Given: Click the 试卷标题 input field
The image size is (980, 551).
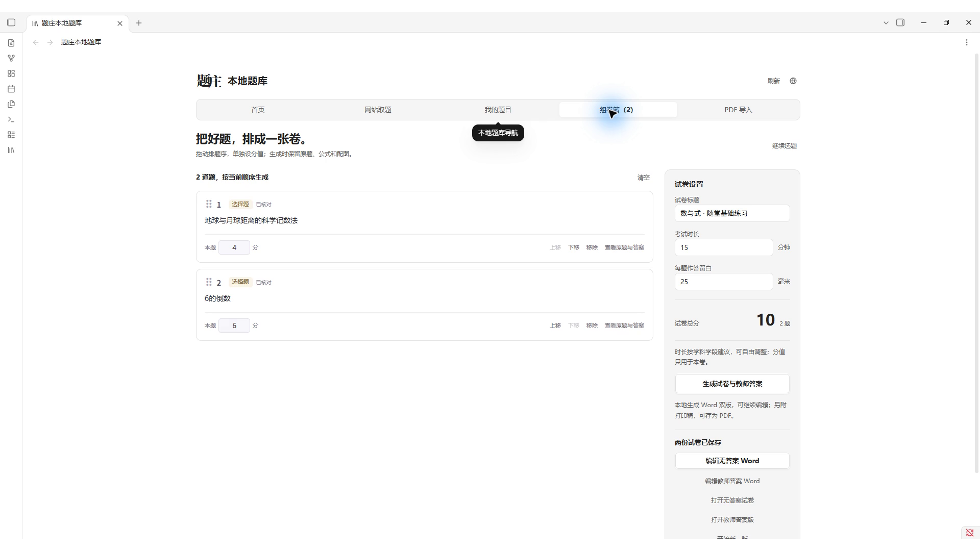Looking at the screenshot, I should pos(732,213).
